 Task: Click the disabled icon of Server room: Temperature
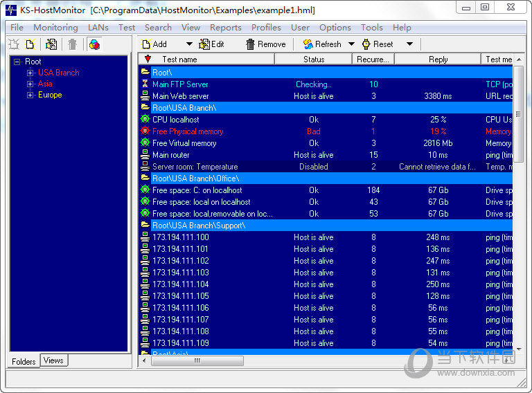pos(145,166)
